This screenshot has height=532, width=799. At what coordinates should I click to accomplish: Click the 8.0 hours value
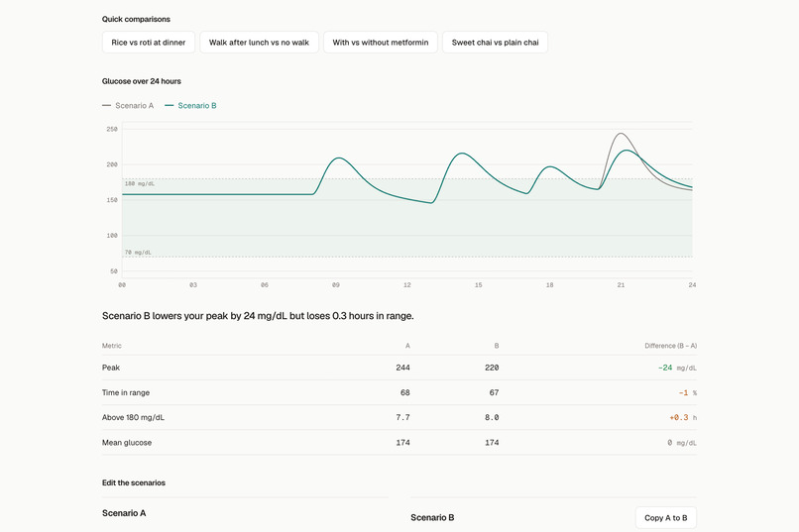[x=492, y=417]
